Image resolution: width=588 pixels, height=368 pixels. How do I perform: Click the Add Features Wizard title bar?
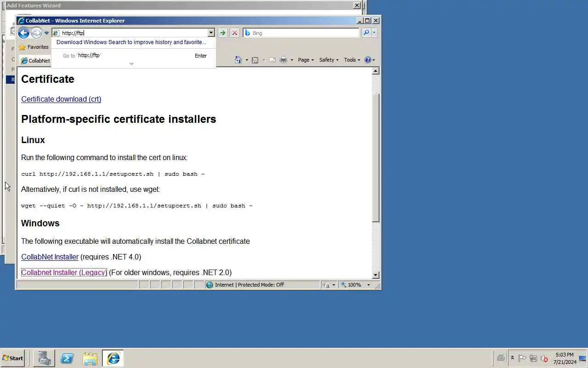point(179,6)
